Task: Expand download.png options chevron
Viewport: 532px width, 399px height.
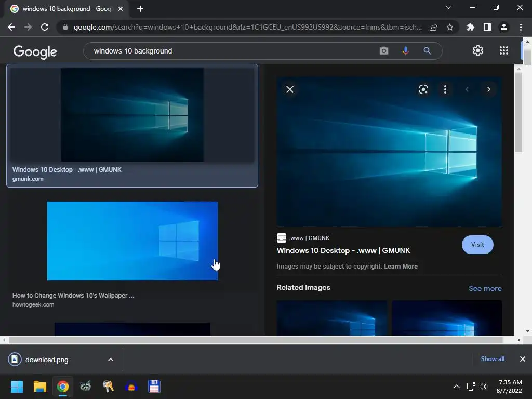Action: click(111, 360)
